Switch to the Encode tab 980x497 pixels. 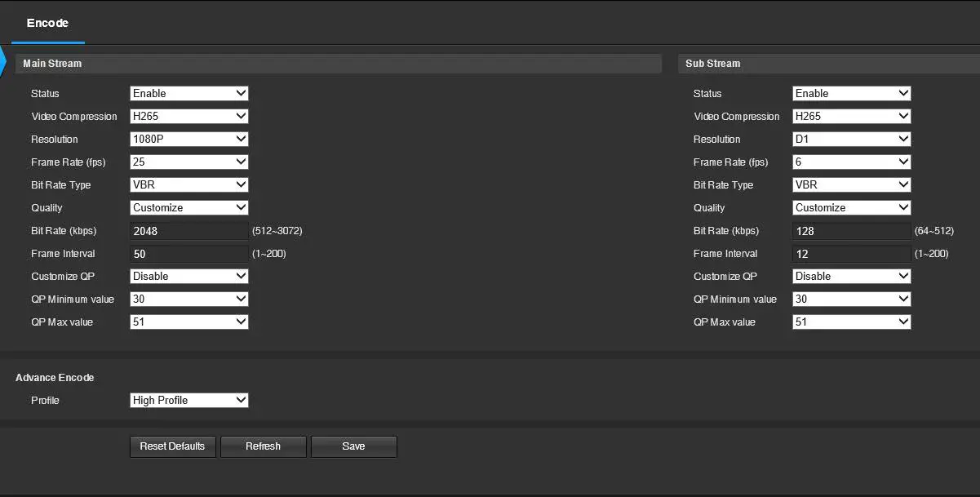[x=47, y=23]
